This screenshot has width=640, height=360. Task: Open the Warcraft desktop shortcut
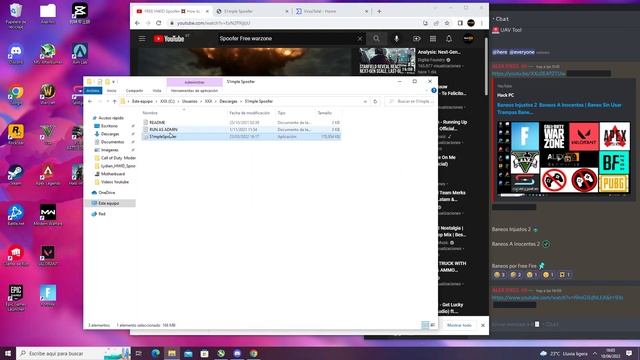coord(48,94)
